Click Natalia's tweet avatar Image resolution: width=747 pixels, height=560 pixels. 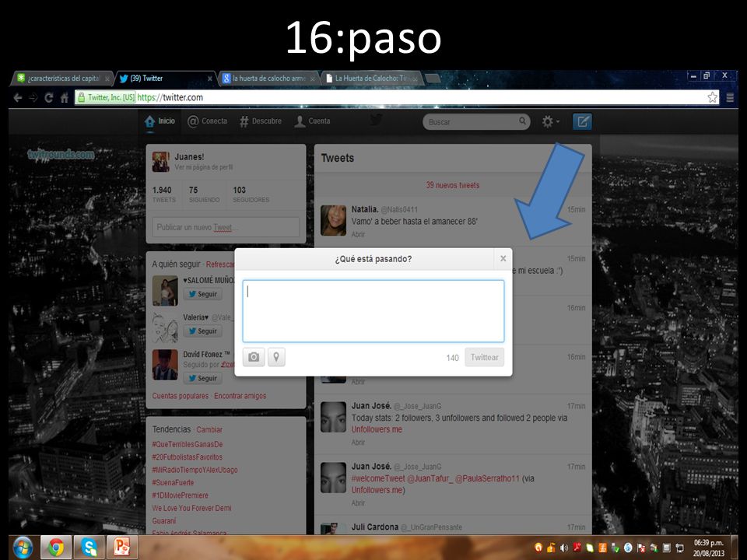pos(334,220)
